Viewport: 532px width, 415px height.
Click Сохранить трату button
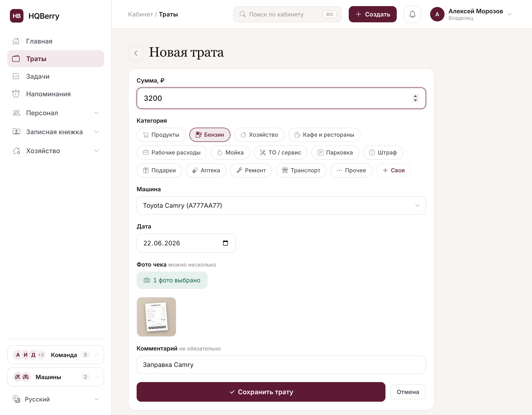click(x=261, y=392)
